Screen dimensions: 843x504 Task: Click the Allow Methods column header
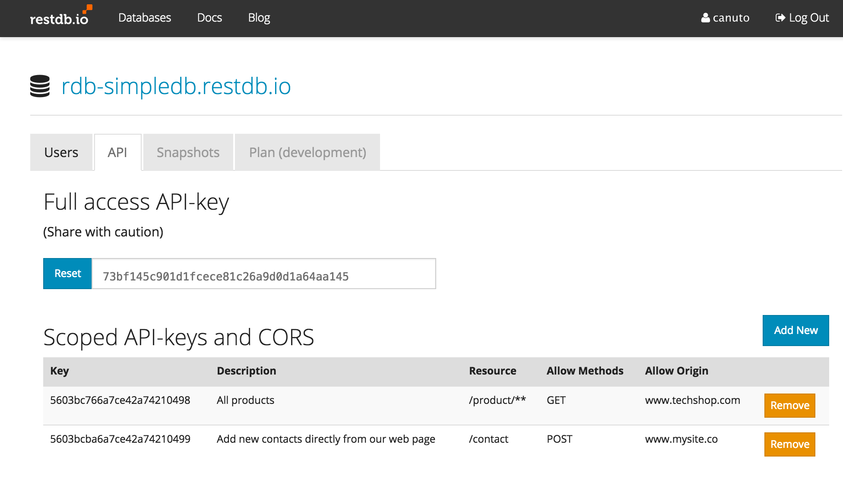(x=585, y=371)
